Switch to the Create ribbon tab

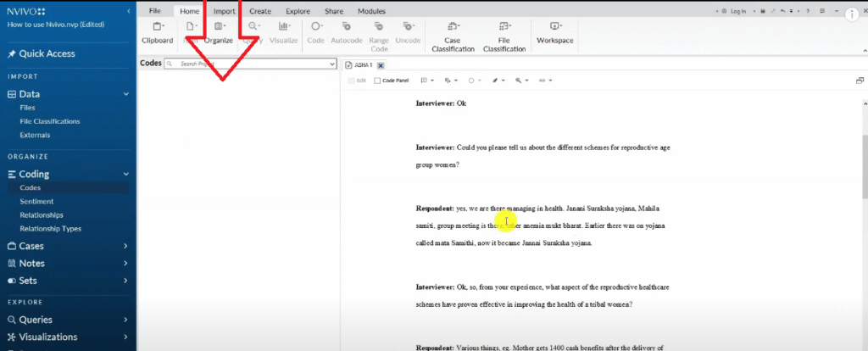(260, 11)
